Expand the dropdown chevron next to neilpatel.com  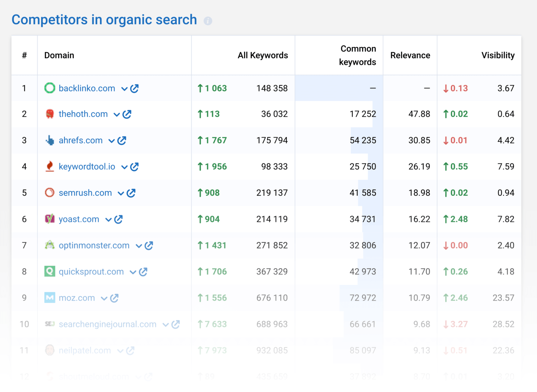[120, 350]
